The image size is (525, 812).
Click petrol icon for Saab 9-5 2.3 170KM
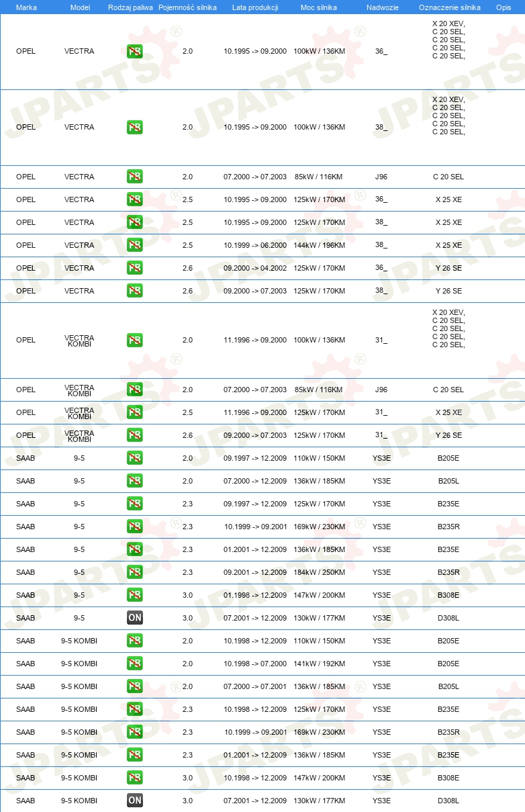pyautogui.click(x=135, y=504)
